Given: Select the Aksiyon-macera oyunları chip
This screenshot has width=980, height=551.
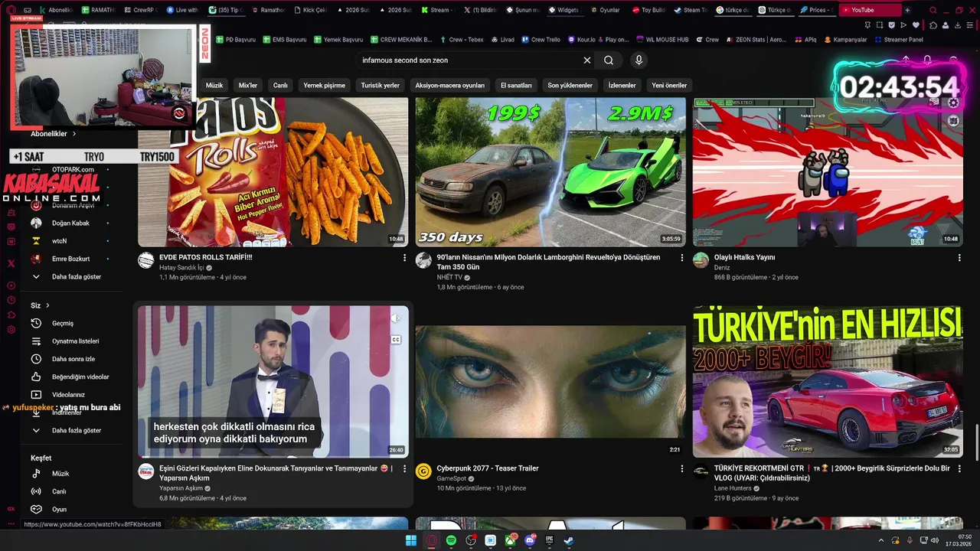Looking at the screenshot, I should 450,85.
